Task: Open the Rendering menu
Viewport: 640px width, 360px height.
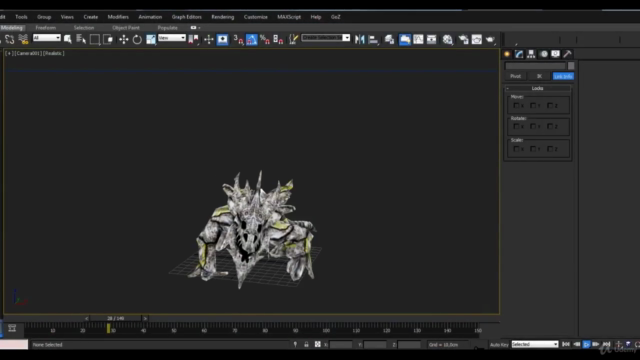Action: (222, 17)
